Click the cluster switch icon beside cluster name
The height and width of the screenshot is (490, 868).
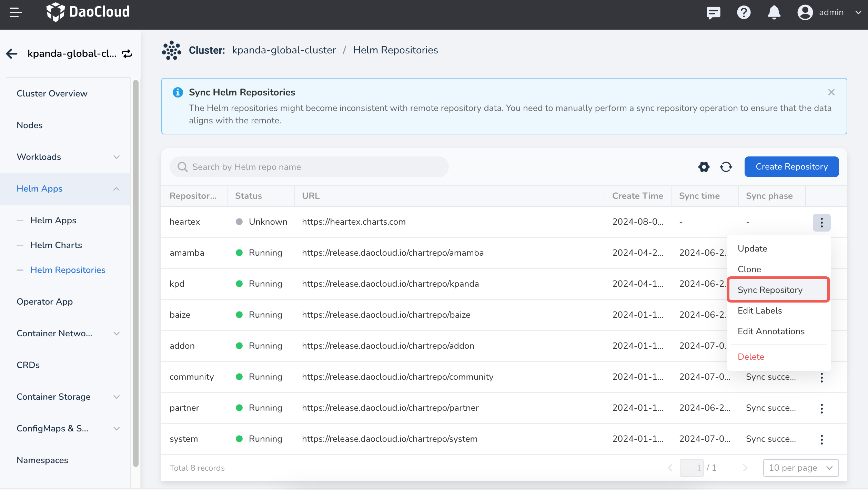click(x=127, y=54)
